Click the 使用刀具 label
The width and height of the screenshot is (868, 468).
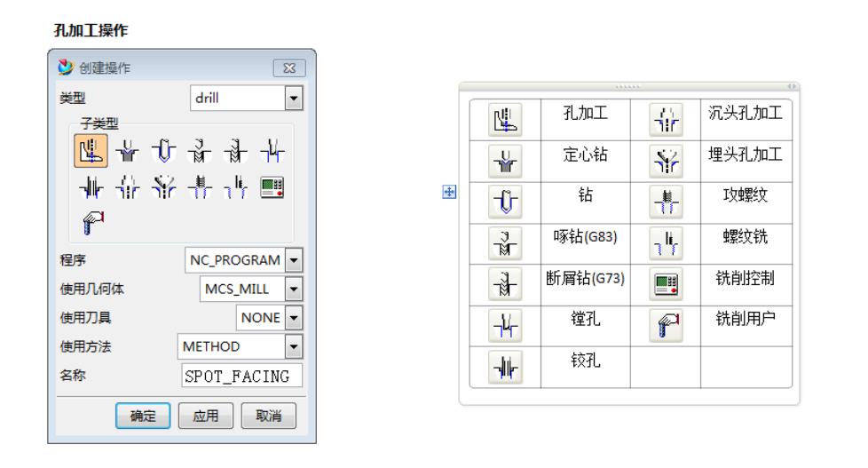[x=85, y=318]
